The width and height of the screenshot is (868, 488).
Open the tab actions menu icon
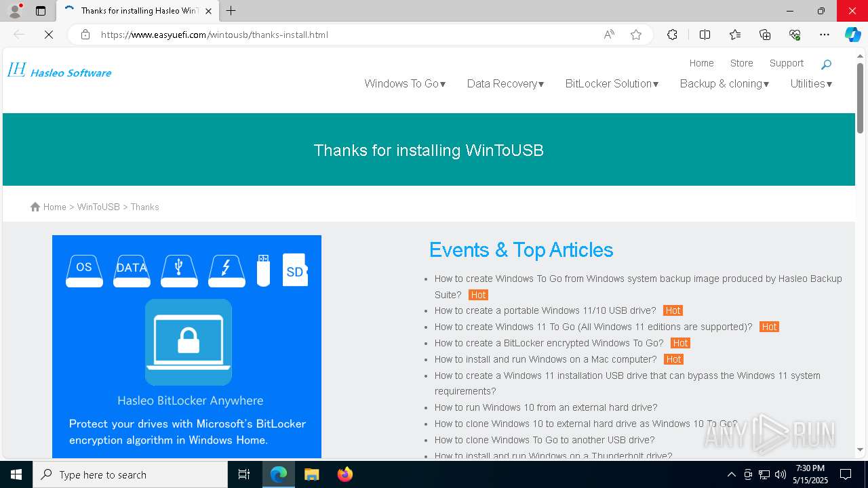pyautogui.click(x=41, y=11)
